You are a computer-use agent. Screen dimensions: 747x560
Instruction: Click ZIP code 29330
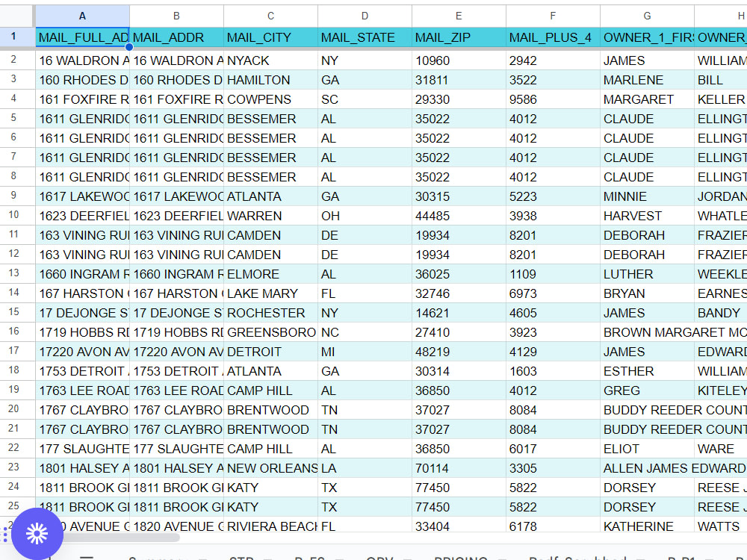[459, 99]
